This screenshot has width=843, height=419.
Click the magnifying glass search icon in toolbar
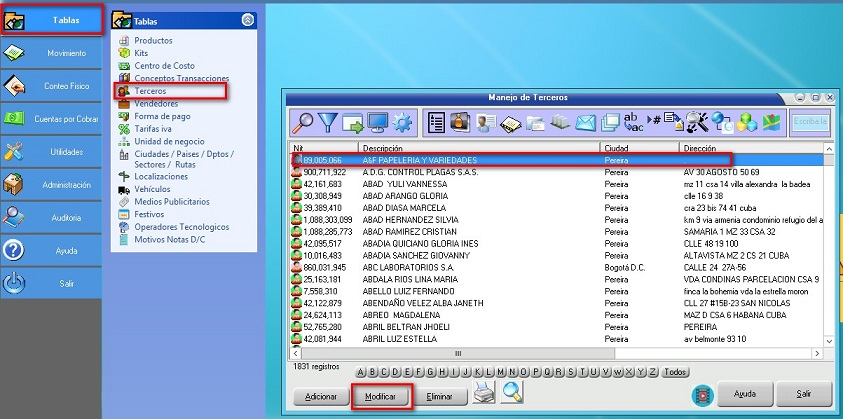[x=304, y=123]
